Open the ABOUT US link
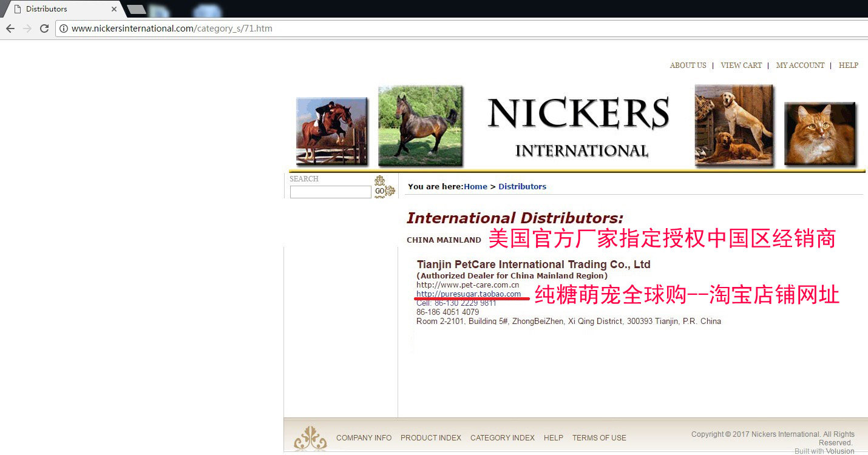This screenshot has height=455, width=868. click(x=688, y=66)
